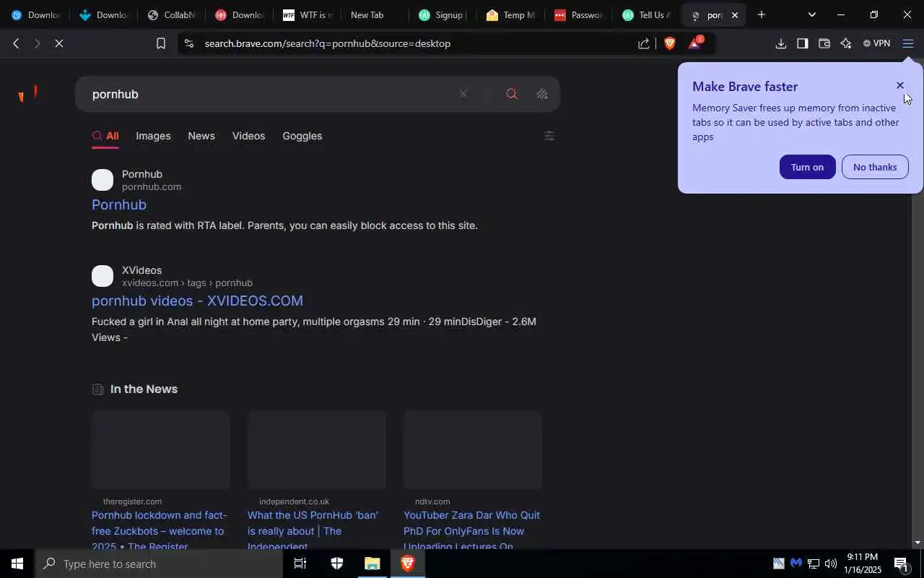The height and width of the screenshot is (578, 924).
Task: Switch to the New Tab tab
Action: tap(367, 14)
